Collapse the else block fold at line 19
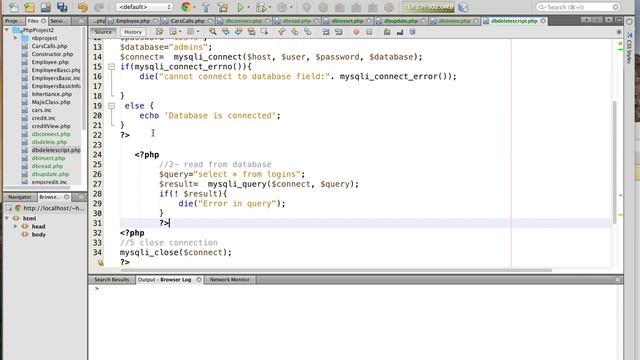The image size is (640, 360). pos(111,106)
